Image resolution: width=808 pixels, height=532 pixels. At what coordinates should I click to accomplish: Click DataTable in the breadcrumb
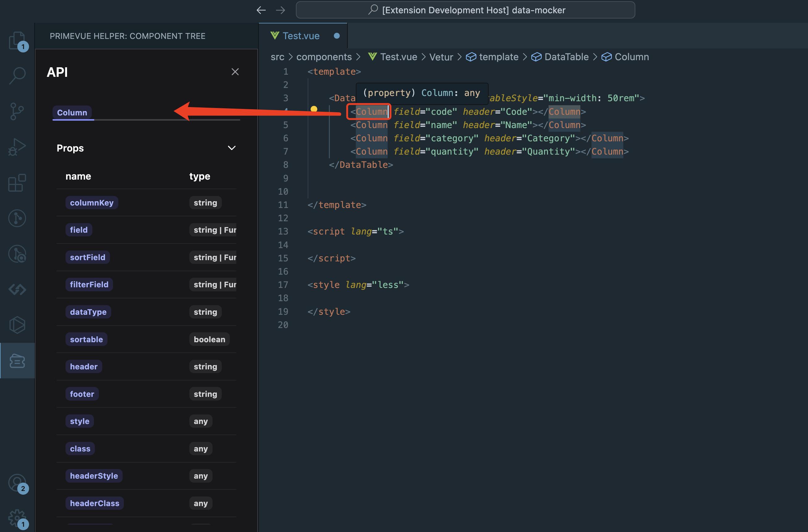566,57
